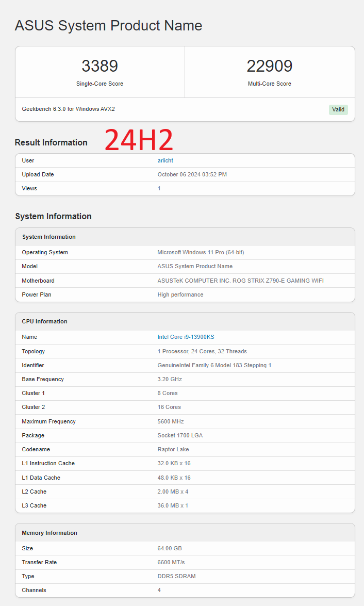Select the L1 Instruction Cache value 32.0 KB x 16

(174, 463)
